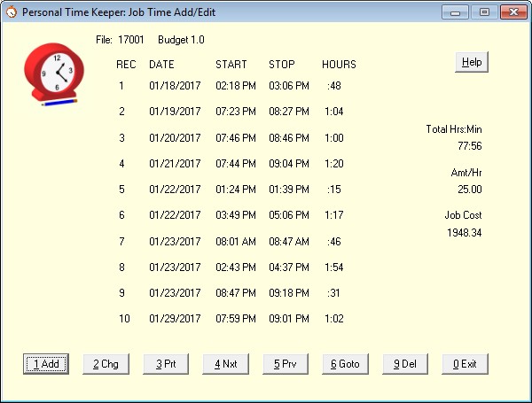The height and width of the screenshot is (403, 532).
Task: Go to previous page with 5 Prv
Action: point(286,364)
